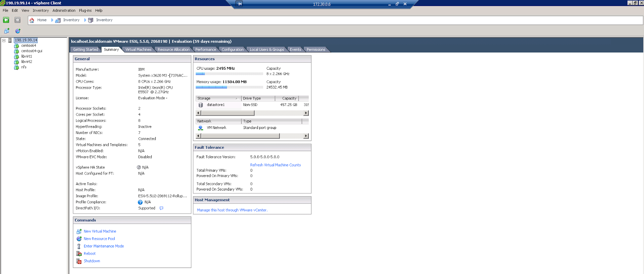Switch to the Virtual Machines tab
644x274 pixels.
(138, 50)
